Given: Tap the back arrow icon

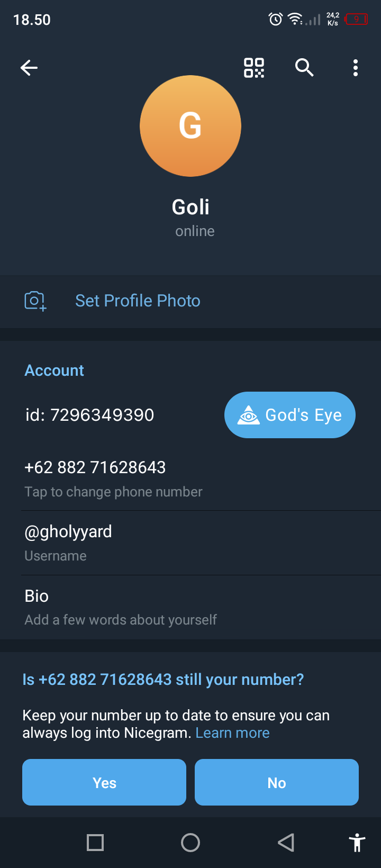Looking at the screenshot, I should 29,68.
